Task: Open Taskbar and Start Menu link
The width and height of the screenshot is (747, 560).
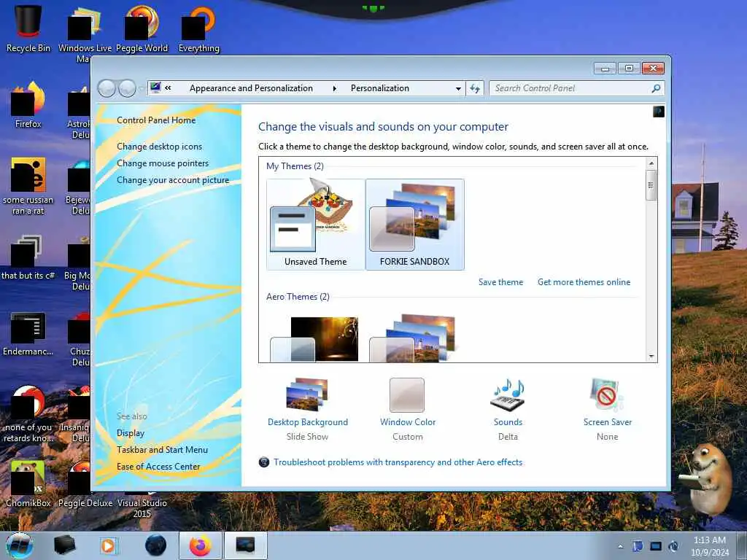Action: coord(162,449)
